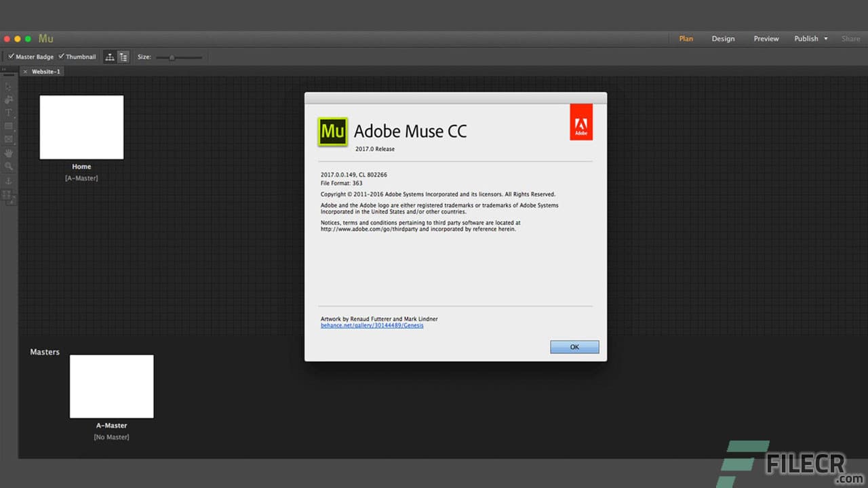Open the A-Master page thumbnail
This screenshot has height=488, width=868.
click(x=111, y=386)
